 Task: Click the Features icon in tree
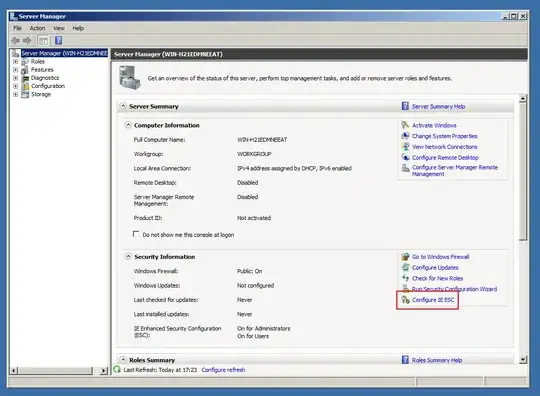[25, 70]
